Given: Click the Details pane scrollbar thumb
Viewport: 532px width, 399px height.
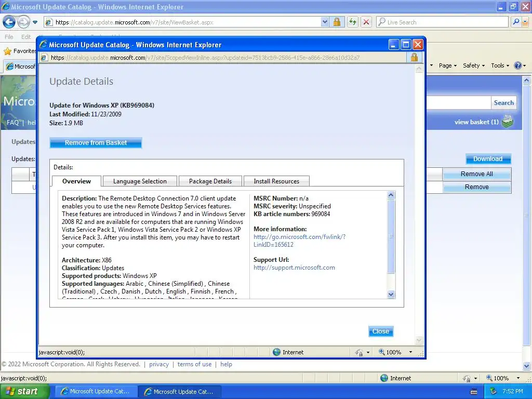Looking at the screenshot, I should (391, 236).
